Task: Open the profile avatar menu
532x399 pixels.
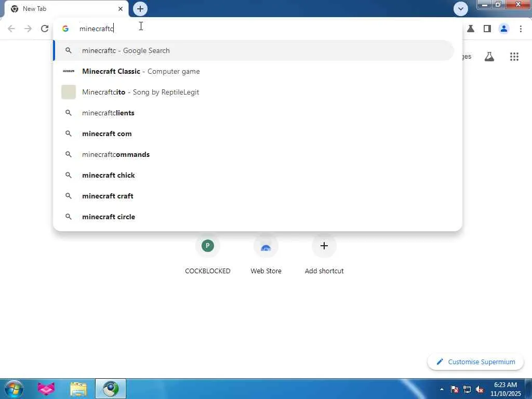Action: pos(504,29)
